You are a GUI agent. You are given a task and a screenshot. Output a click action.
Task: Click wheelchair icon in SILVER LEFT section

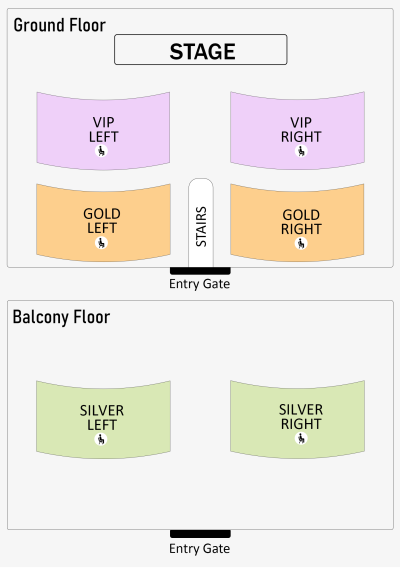tap(101, 439)
